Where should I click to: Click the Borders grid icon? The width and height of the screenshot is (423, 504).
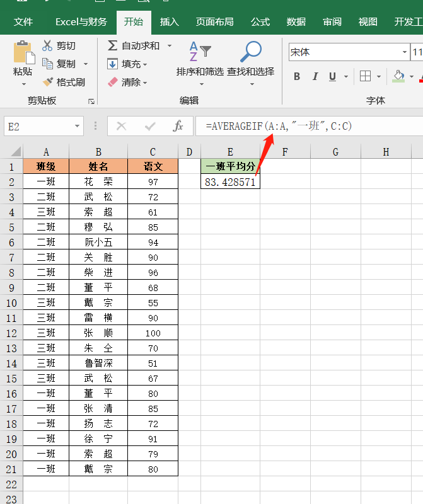(x=365, y=76)
